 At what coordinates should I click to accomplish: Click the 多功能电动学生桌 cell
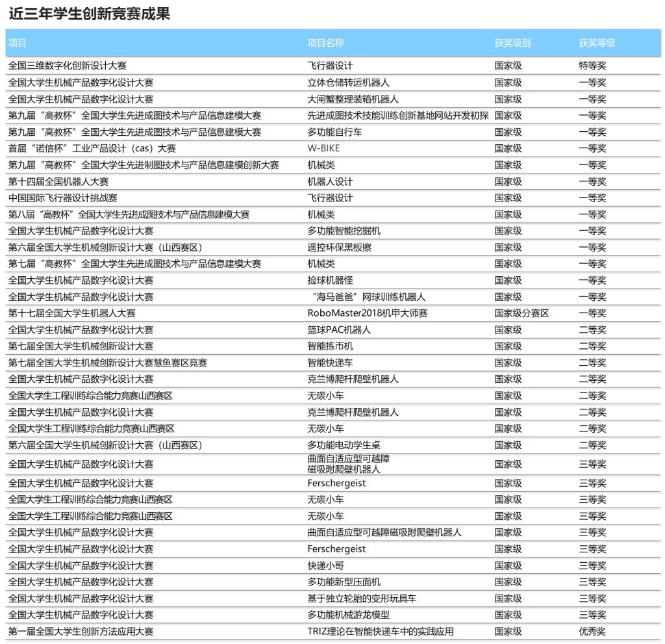coord(344,445)
